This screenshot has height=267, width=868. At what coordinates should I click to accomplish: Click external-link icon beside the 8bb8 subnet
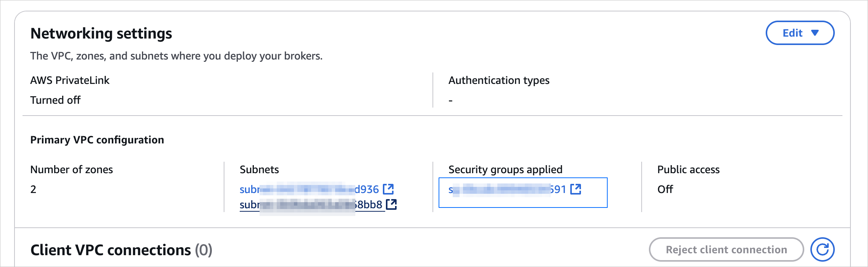pos(391,204)
